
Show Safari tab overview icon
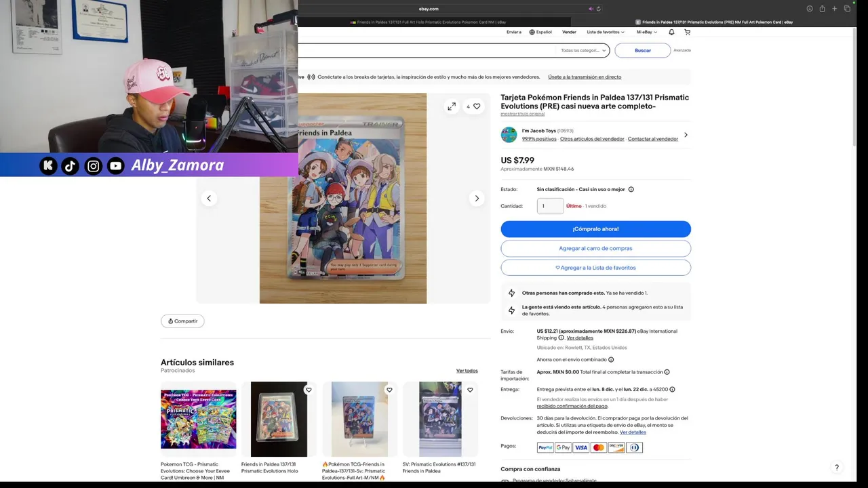[x=847, y=9]
